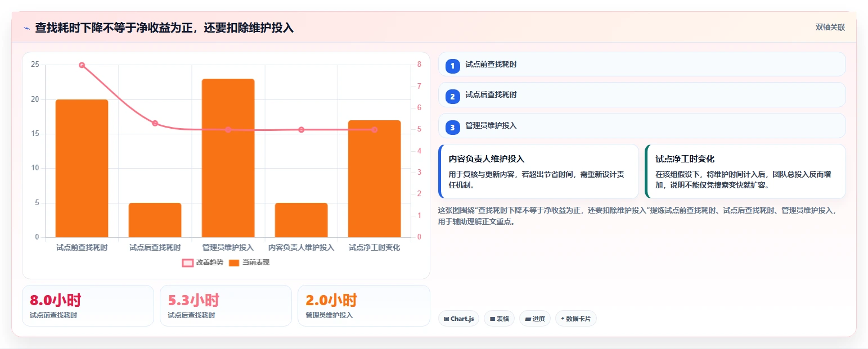868x349 pixels.
Task: Click the 表格 tag
Action: point(499,319)
